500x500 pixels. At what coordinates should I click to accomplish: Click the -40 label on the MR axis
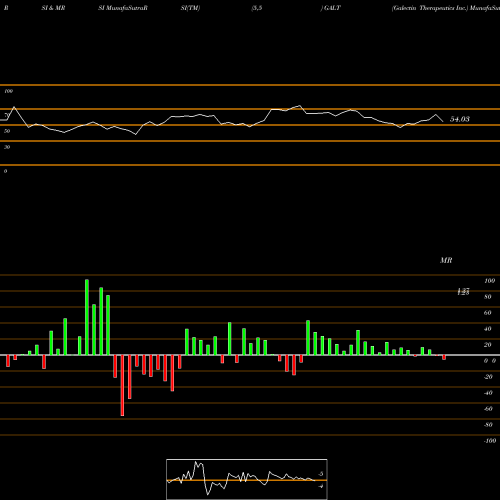(488, 393)
